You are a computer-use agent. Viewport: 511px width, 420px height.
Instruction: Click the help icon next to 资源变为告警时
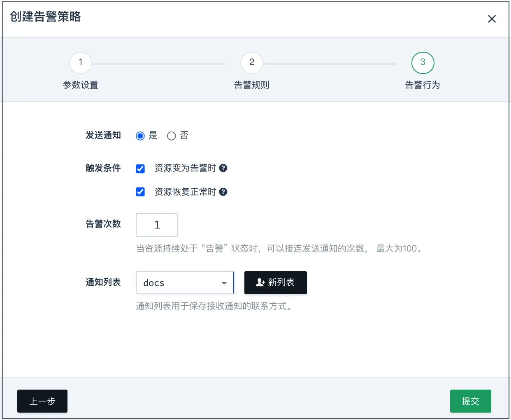(223, 168)
